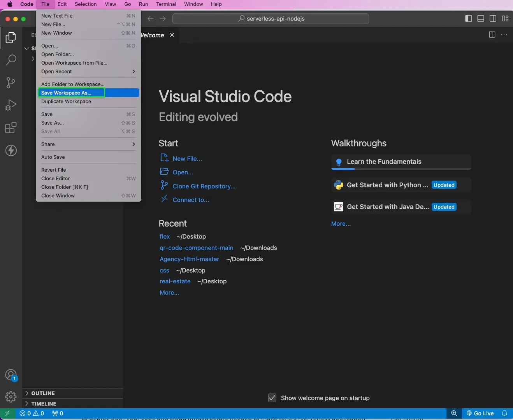Click the ports forwarded status indicator
This screenshot has width=513, height=420.
pos(58,413)
